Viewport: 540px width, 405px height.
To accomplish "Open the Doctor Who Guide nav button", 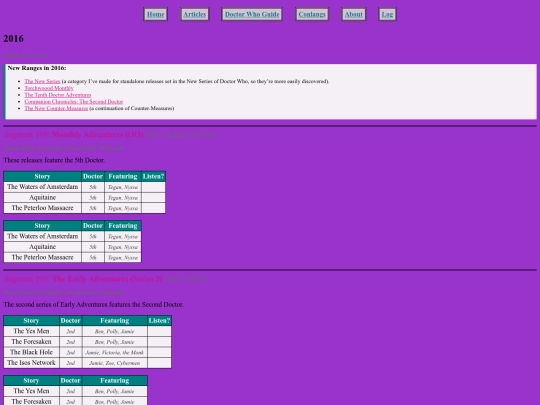I will tap(252, 14).
